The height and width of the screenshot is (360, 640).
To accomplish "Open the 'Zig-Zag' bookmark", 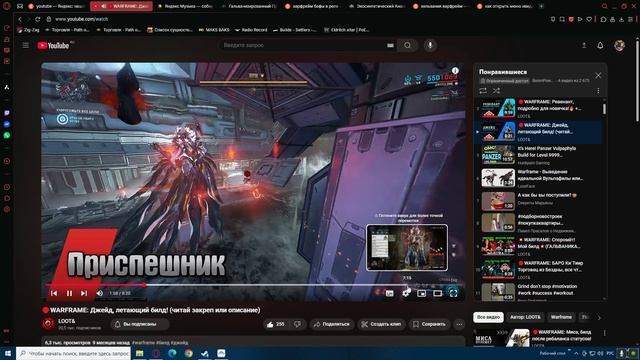I will 28,30.
